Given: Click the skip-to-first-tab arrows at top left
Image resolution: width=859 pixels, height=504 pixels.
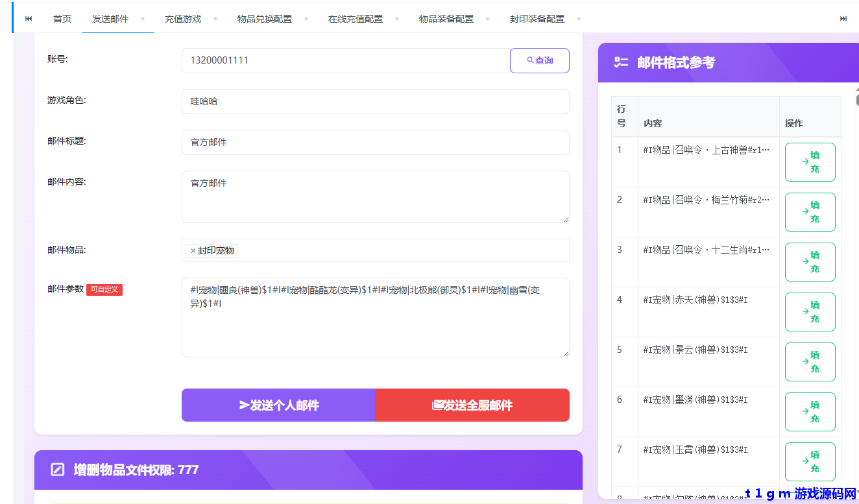Looking at the screenshot, I should tap(28, 18).
